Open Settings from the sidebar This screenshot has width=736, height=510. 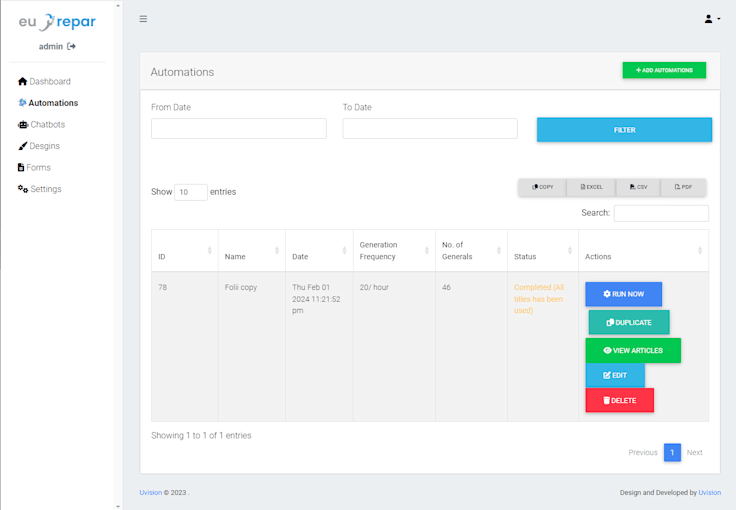coord(39,189)
